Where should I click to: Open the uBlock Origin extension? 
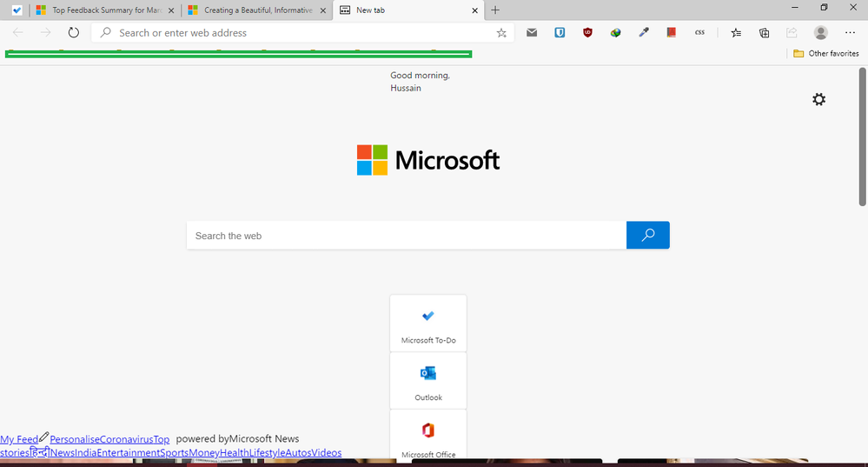(x=587, y=33)
